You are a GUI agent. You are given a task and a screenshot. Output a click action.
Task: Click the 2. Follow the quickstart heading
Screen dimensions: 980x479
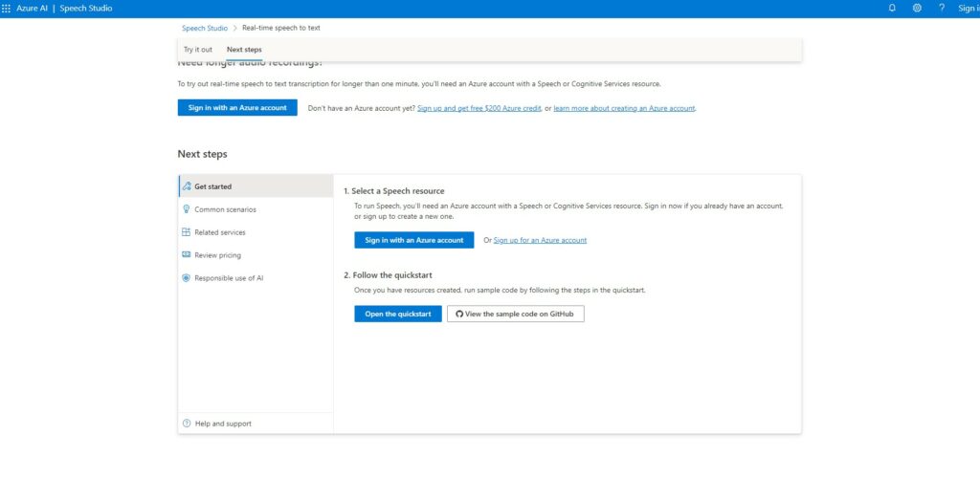(x=388, y=274)
